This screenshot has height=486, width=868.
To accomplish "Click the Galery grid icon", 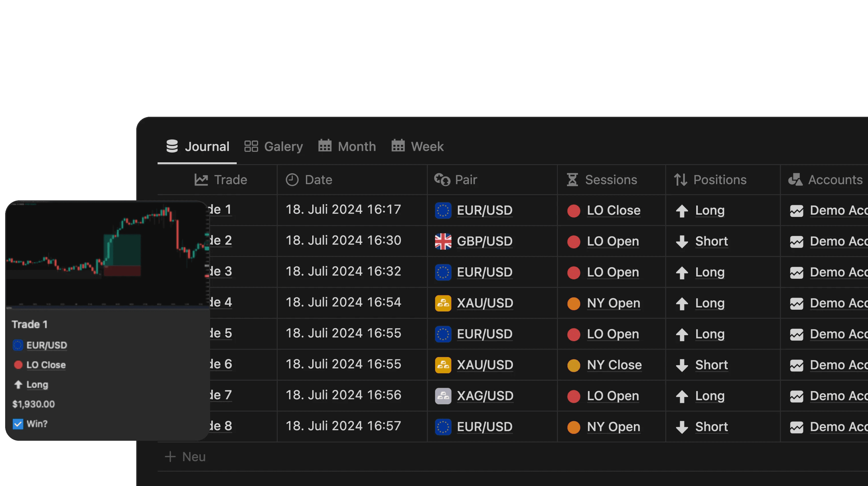I will tap(251, 147).
